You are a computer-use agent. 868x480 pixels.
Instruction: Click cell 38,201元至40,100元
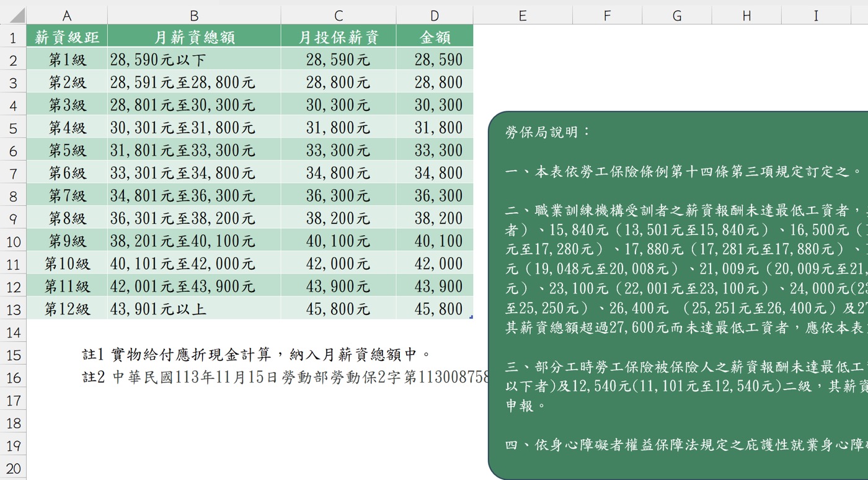[194, 241]
